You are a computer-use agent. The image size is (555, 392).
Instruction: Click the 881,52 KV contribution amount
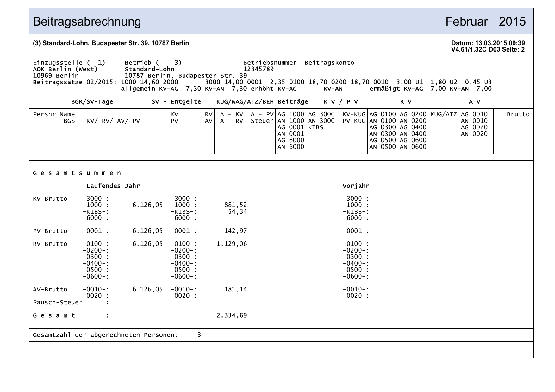click(x=235, y=205)
